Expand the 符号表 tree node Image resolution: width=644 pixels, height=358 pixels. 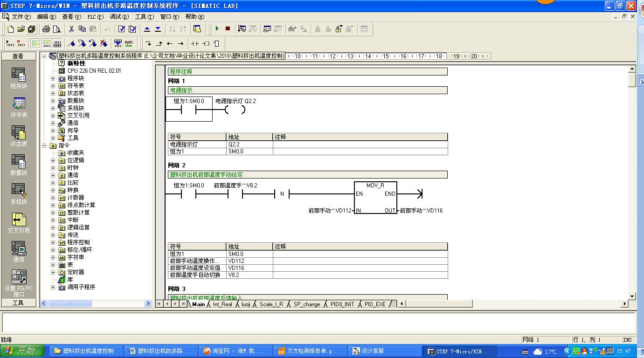click(53, 86)
